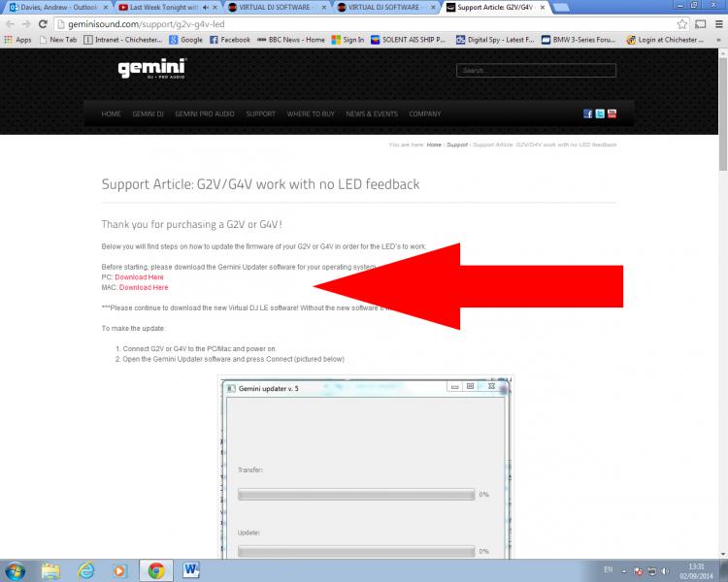Open Gemini's YouTube page icon
The height and width of the screenshot is (582, 728).
612,113
